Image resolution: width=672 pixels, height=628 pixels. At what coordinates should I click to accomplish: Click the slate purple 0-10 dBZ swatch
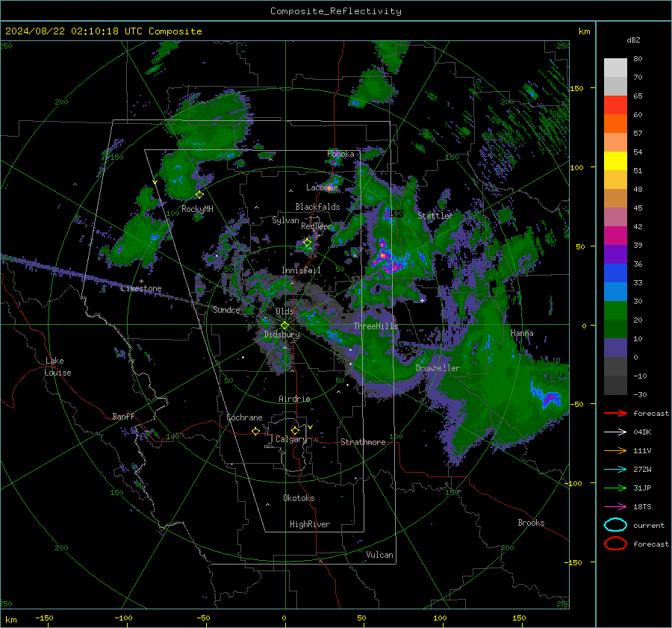click(615, 348)
